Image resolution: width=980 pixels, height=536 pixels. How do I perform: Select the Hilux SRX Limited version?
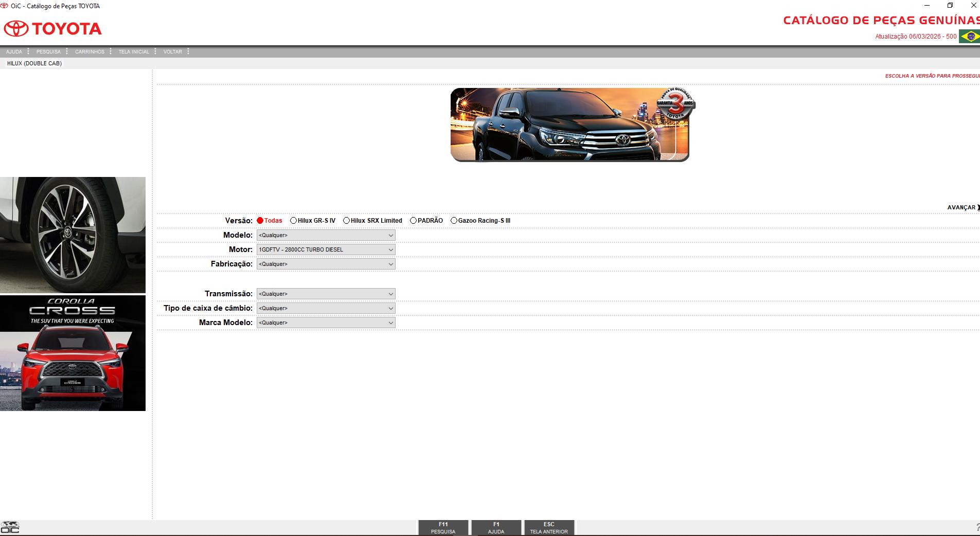point(346,221)
